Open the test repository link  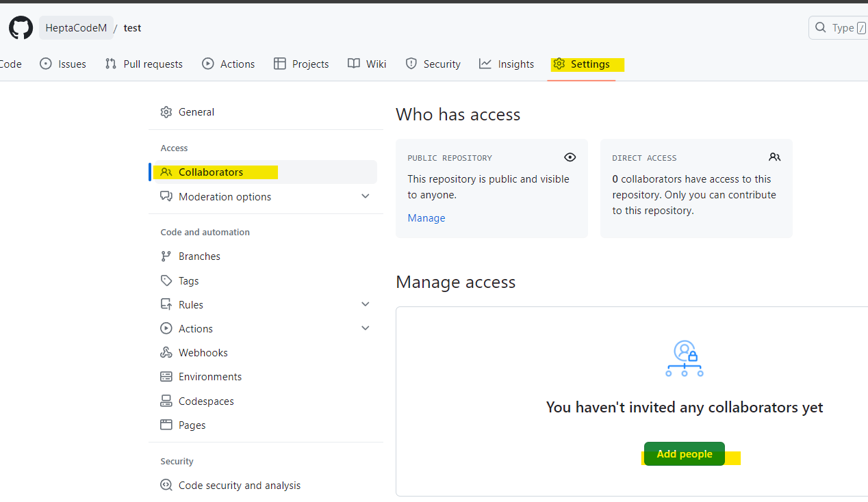click(132, 28)
